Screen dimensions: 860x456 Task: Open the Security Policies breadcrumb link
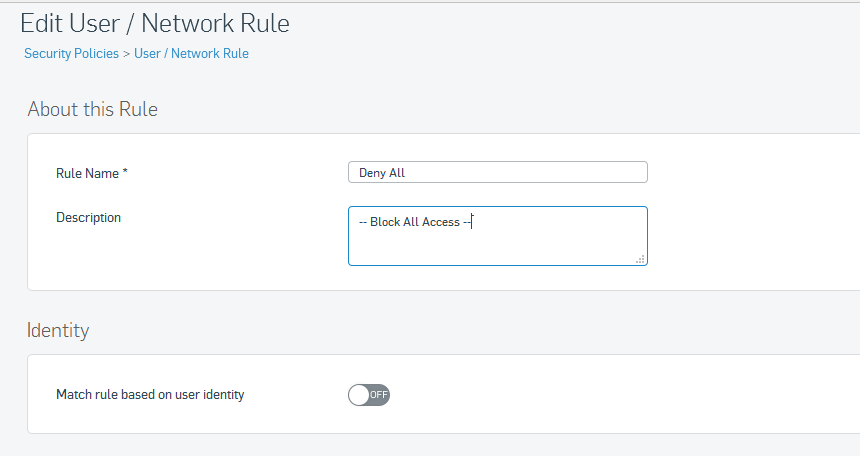coord(71,54)
